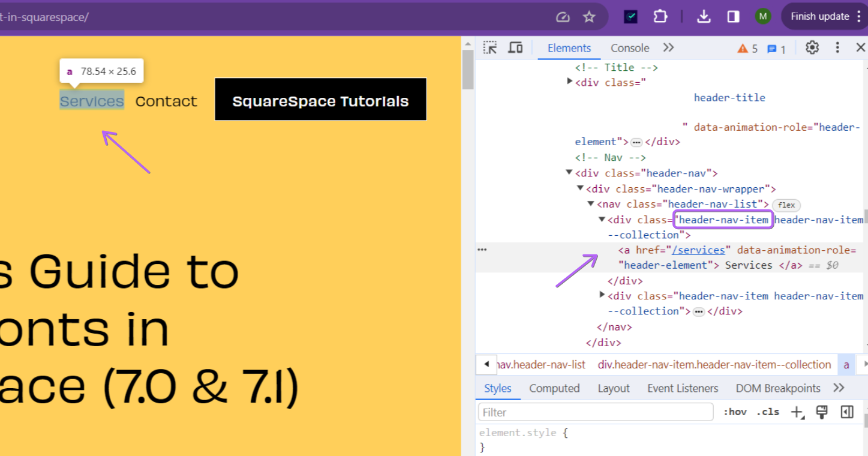868x456 pixels.
Task: Select nav.header-nav-list breadcrumb
Action: 541,365
